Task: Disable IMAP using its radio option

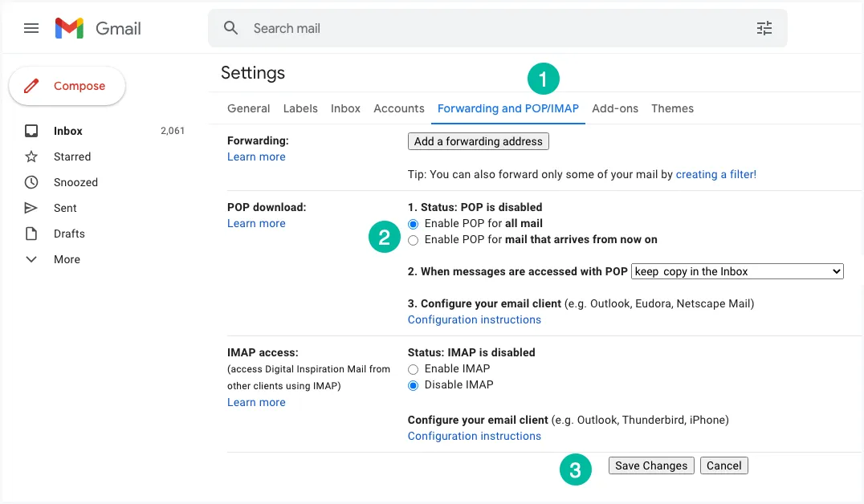Action: pos(413,385)
